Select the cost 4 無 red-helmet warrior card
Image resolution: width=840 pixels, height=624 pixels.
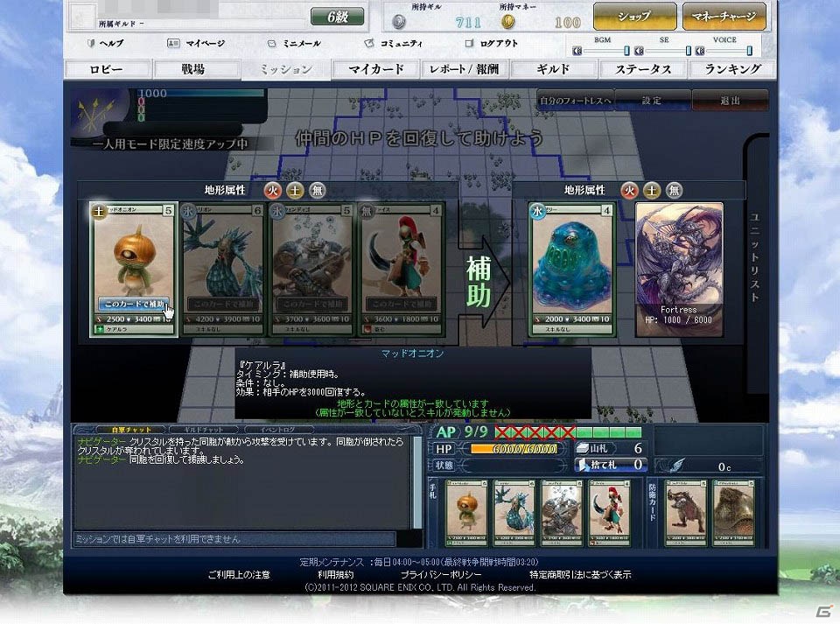[x=402, y=270]
